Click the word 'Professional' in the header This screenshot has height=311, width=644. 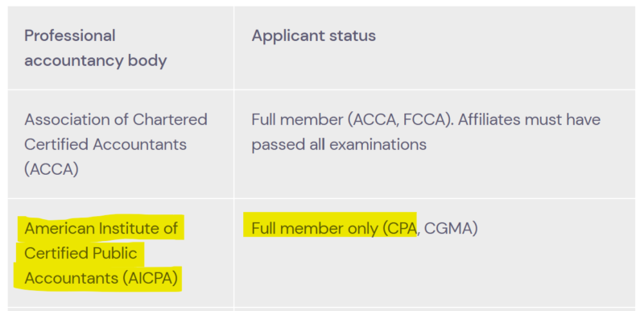[x=70, y=35]
